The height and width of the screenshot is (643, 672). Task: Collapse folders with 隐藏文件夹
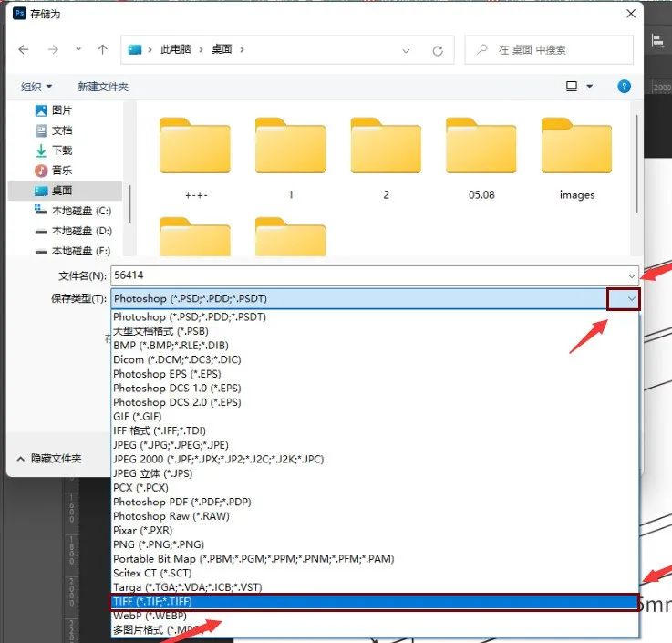49,459
